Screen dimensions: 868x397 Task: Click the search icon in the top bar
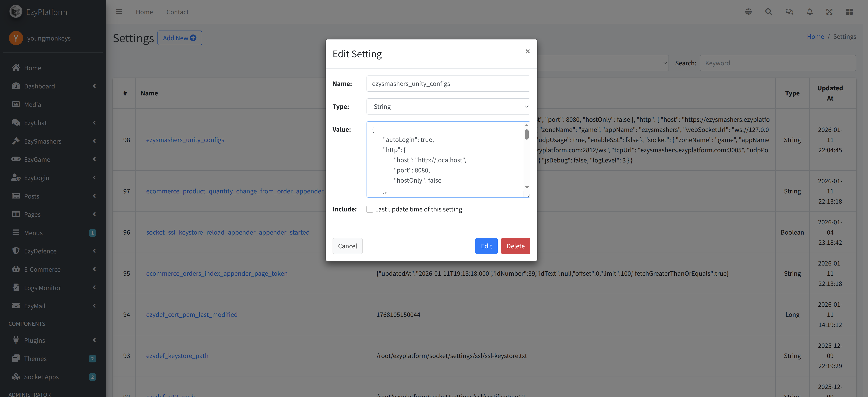(x=769, y=11)
